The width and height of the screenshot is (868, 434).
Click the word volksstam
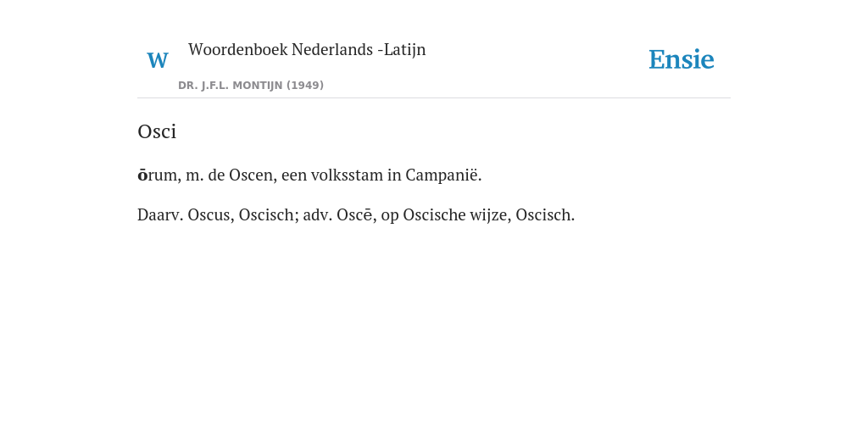tap(347, 175)
